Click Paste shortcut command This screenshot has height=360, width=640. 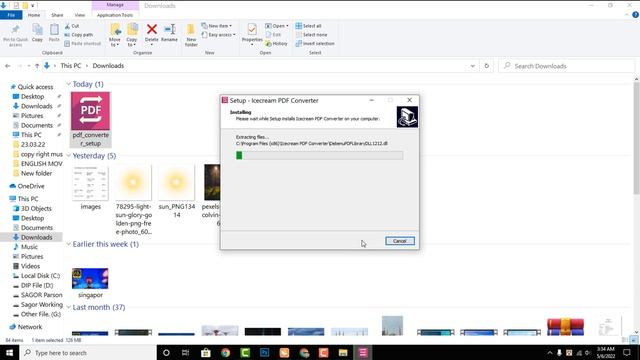[82, 44]
